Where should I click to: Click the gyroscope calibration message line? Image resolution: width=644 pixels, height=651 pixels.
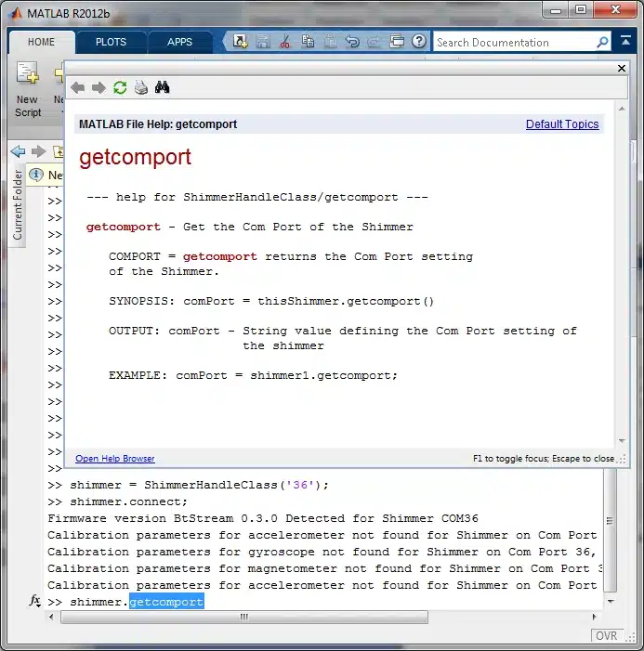322,552
